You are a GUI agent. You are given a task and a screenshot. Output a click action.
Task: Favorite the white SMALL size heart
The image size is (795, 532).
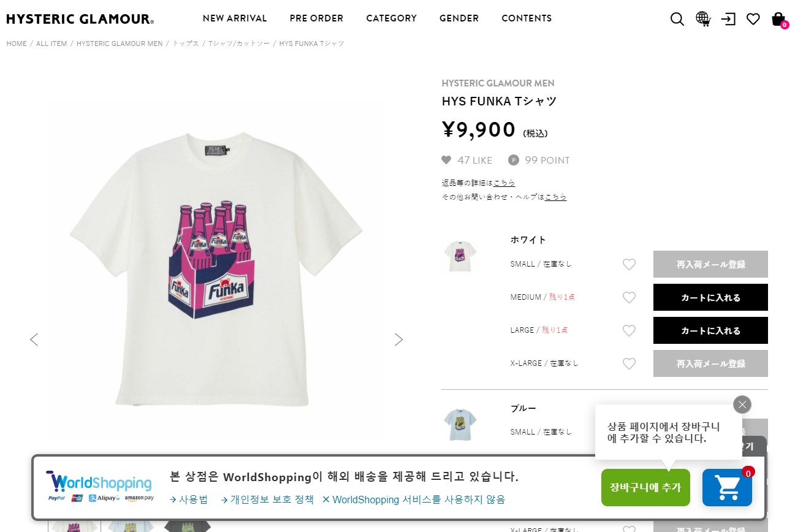point(629,265)
